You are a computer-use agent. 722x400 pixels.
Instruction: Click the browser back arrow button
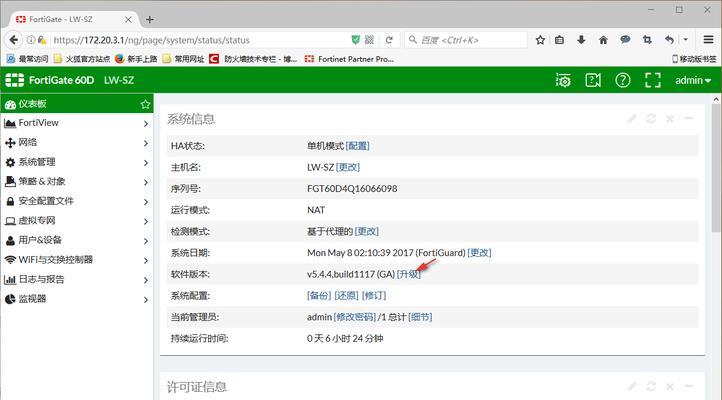pyautogui.click(x=13, y=40)
